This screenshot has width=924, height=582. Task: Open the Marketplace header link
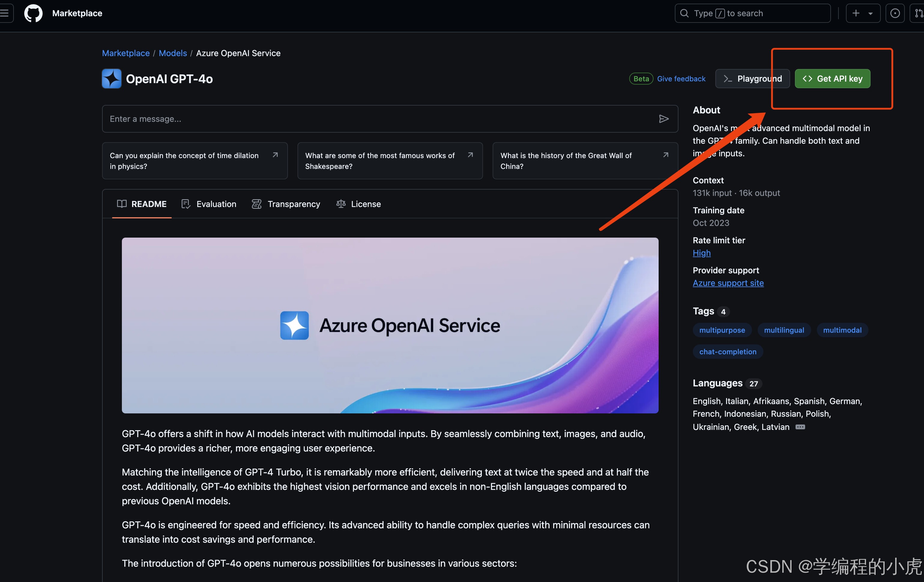coord(77,13)
